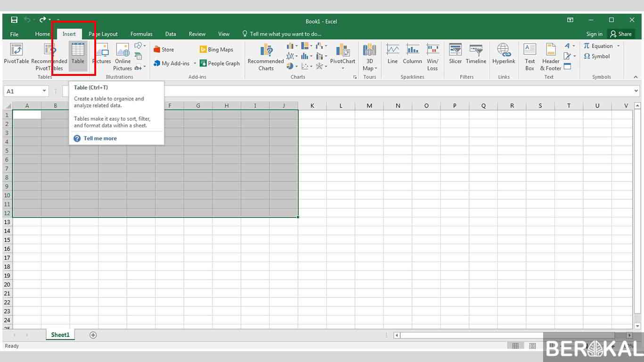Open the PivotChart dropdown
The height and width of the screenshot is (362, 644).
(x=343, y=68)
